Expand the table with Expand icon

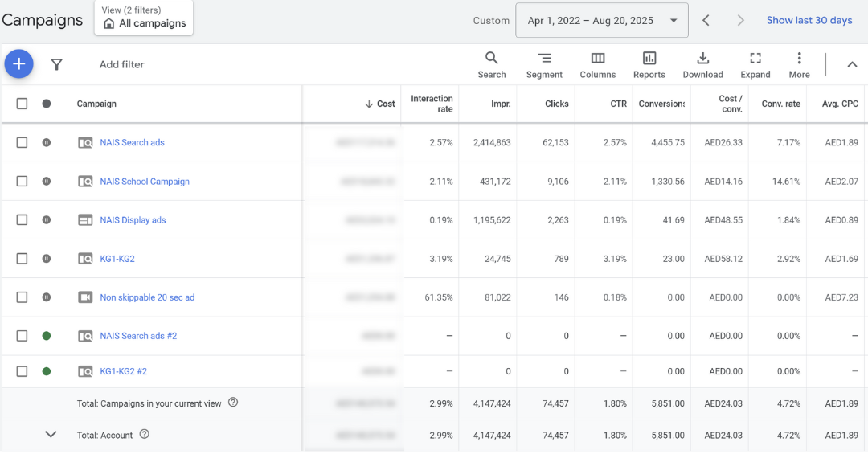click(x=755, y=64)
